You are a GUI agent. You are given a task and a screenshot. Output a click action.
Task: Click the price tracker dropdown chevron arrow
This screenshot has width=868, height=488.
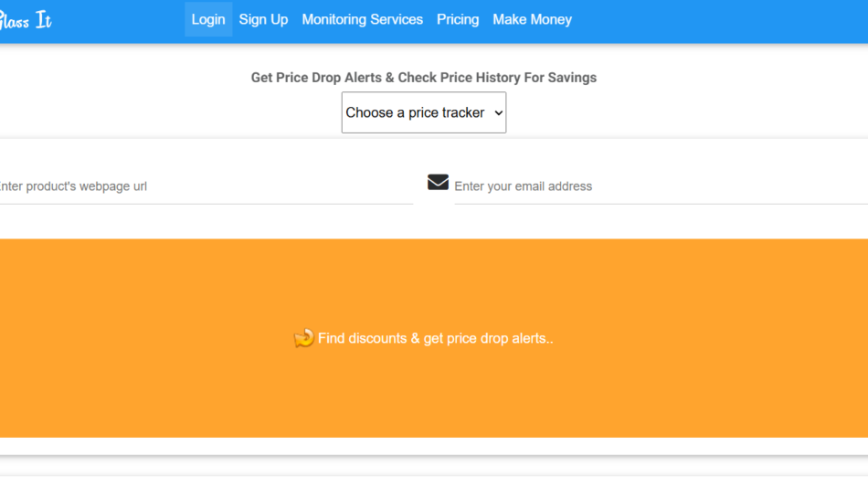[x=498, y=112]
